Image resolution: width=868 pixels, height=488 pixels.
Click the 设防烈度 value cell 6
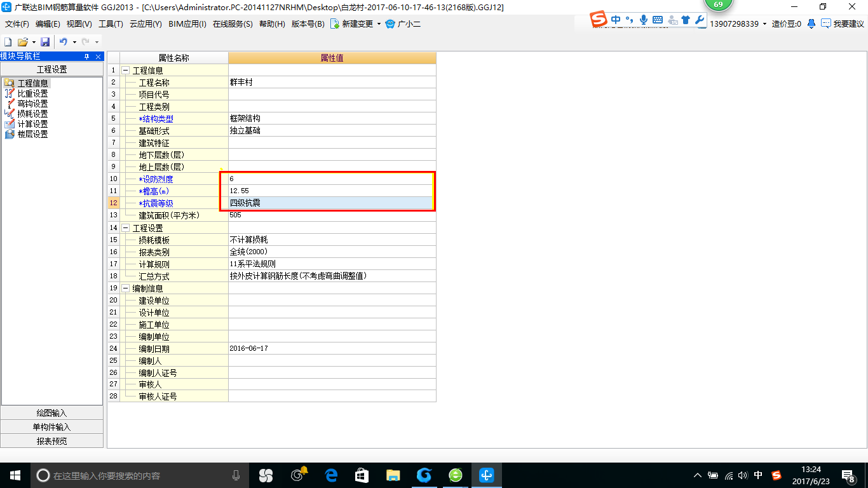[x=332, y=179]
